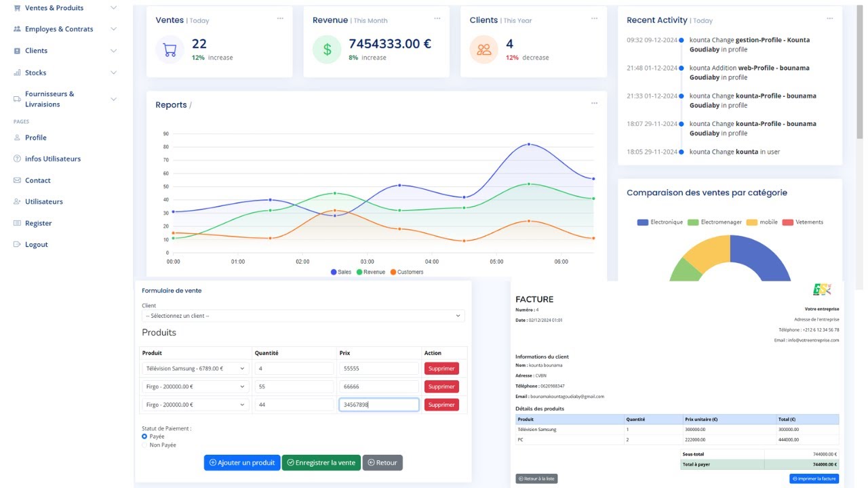Click the Utilisateurs sidebar icon
The width and height of the screenshot is (868, 488).
pyautogui.click(x=17, y=201)
